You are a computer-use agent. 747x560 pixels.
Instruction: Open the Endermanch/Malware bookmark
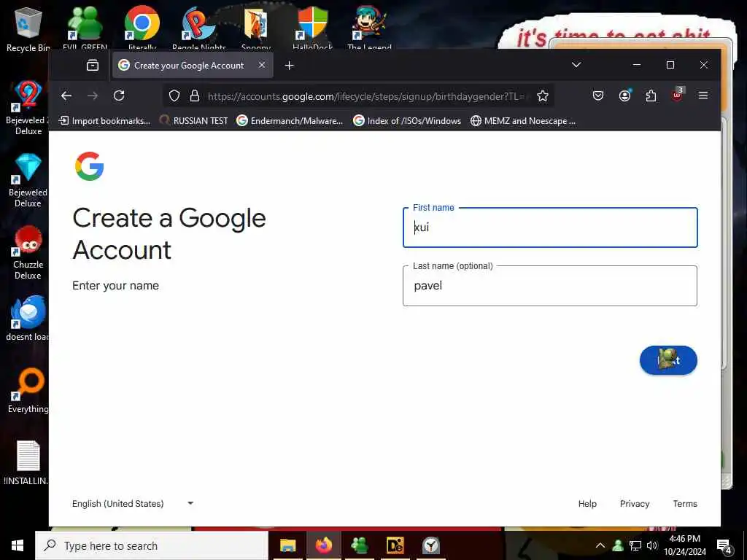(x=290, y=121)
